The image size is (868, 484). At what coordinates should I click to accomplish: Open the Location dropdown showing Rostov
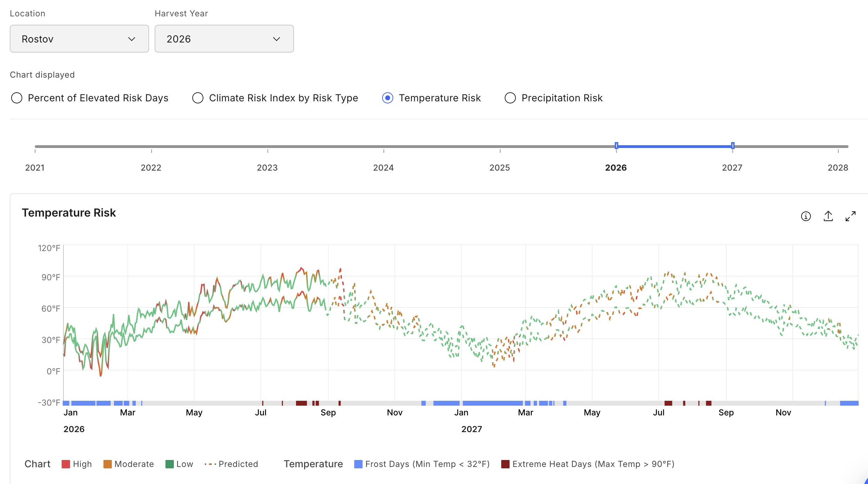79,39
